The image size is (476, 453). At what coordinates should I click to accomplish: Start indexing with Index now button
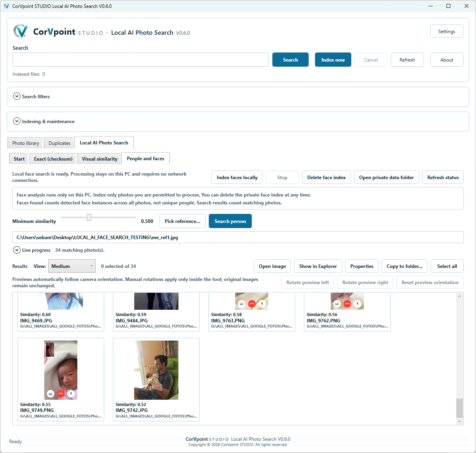(x=333, y=60)
